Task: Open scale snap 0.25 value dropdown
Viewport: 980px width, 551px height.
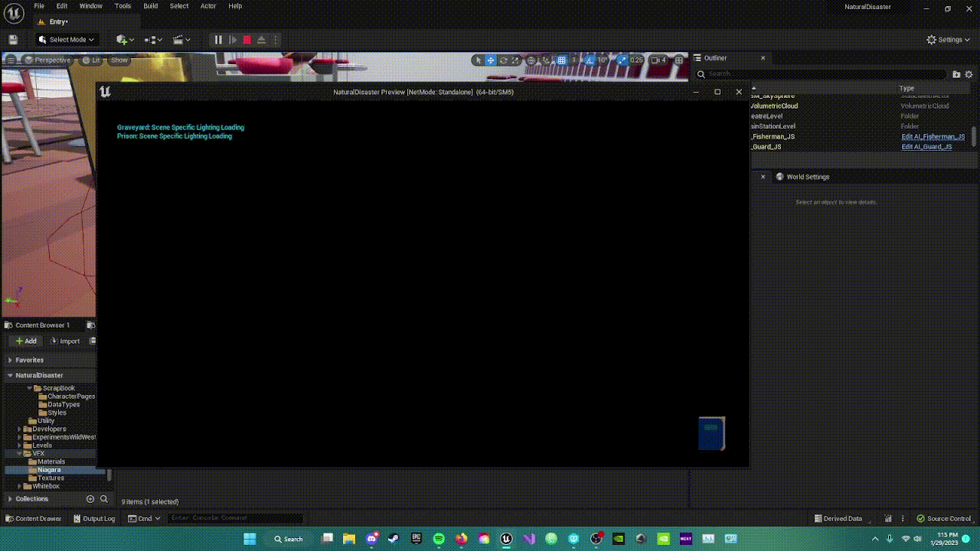Action: point(636,60)
